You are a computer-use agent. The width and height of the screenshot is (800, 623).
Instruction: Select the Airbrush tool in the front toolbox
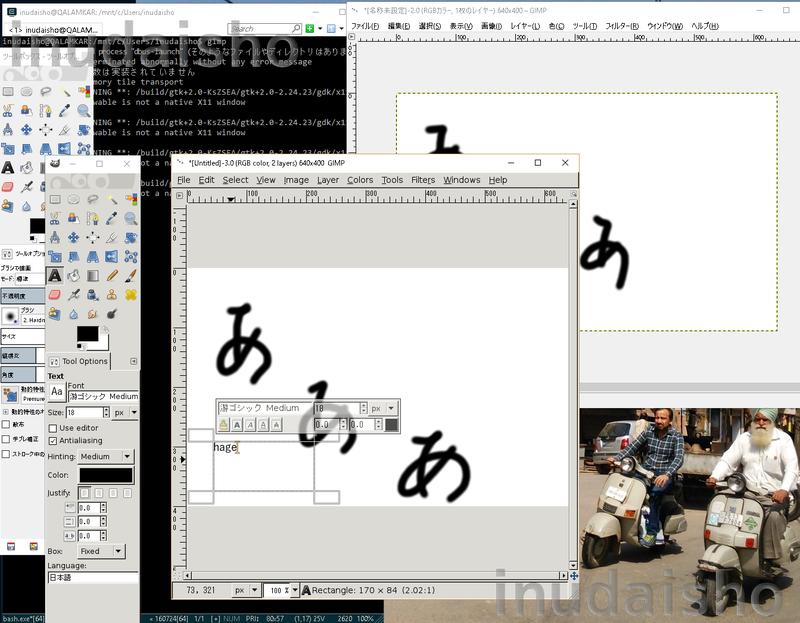[x=74, y=295]
